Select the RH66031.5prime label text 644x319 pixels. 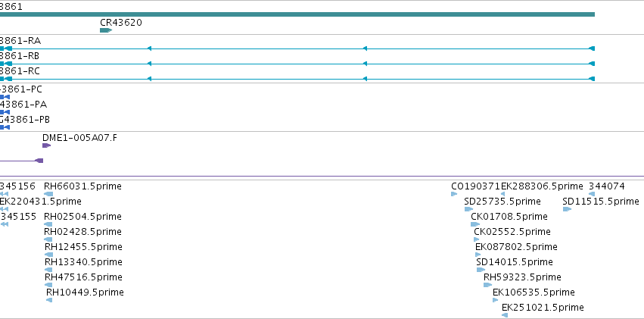click(x=82, y=186)
